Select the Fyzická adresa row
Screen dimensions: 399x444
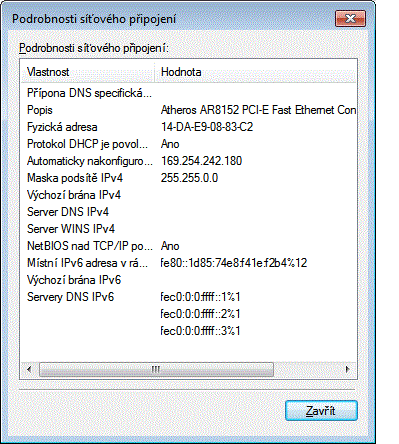pos(189,127)
